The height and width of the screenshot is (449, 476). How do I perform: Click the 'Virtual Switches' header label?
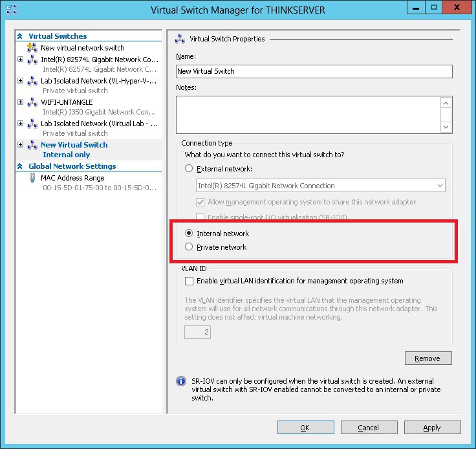58,36
